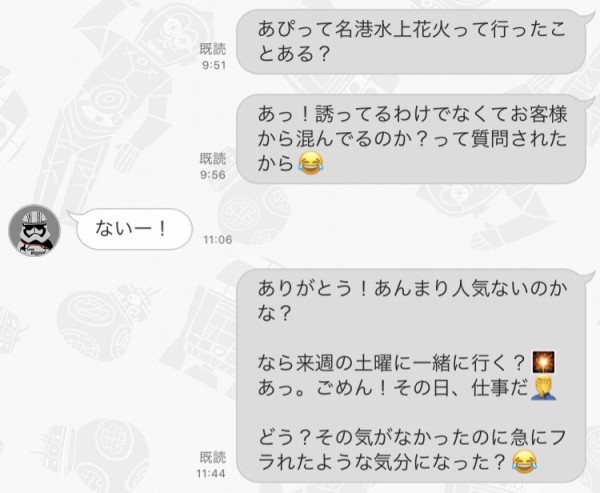Click the laughing emoji after から in 9:56 message
Viewport: 600px width, 493px height.
[311, 163]
